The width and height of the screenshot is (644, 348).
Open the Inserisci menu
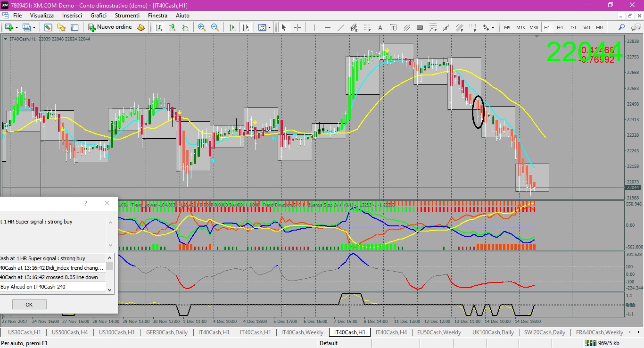(72, 16)
